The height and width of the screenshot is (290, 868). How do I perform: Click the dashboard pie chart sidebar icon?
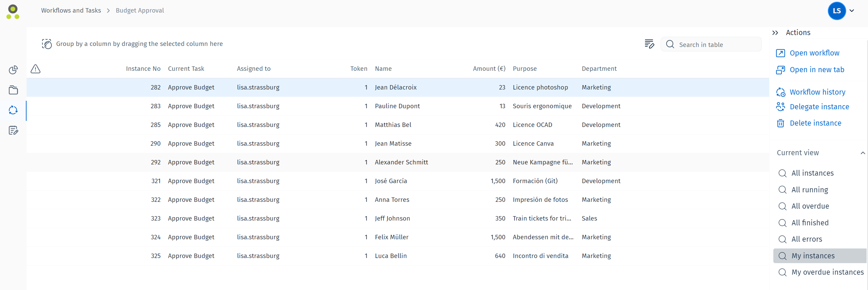[x=13, y=70]
